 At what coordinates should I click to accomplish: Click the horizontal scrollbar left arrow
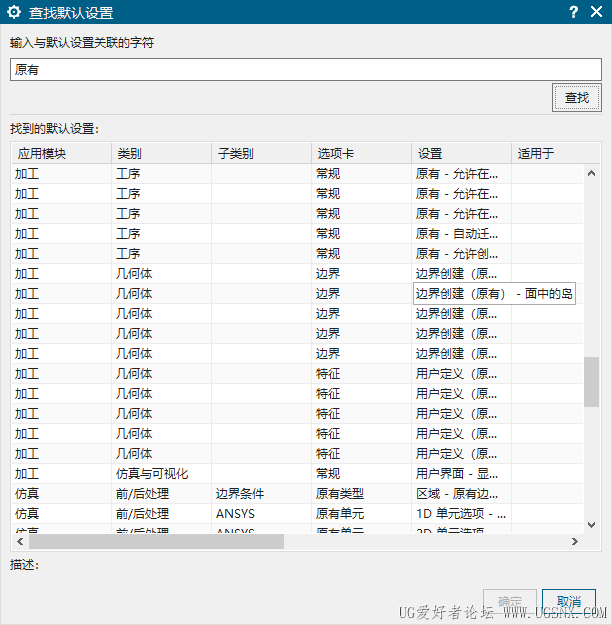click(19, 541)
